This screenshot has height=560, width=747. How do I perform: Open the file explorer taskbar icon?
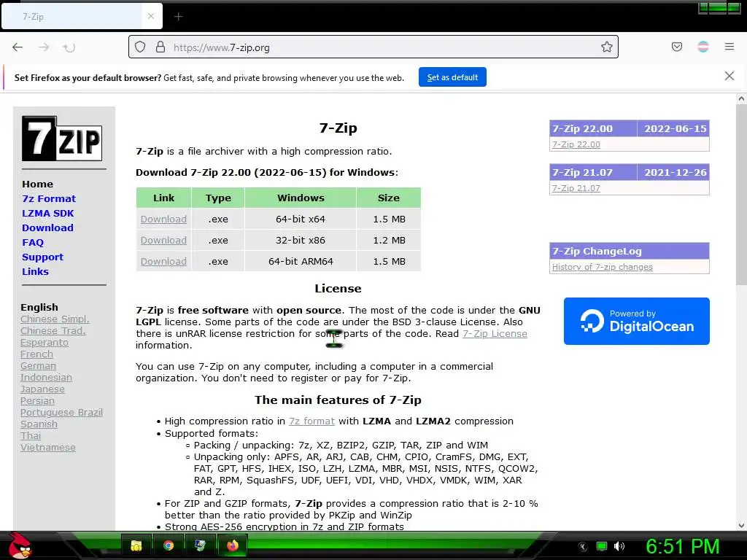(136, 545)
